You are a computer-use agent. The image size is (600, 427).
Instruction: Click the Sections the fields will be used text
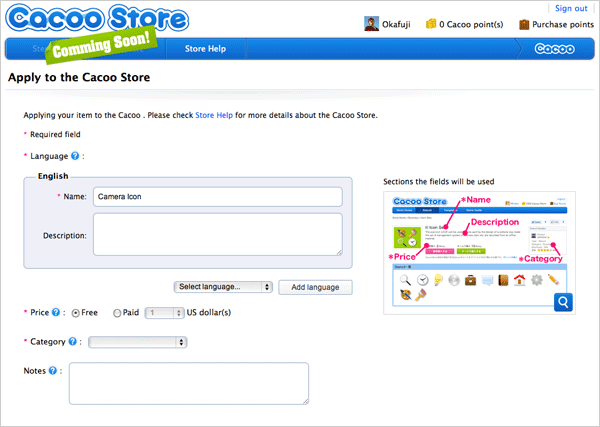point(439,182)
